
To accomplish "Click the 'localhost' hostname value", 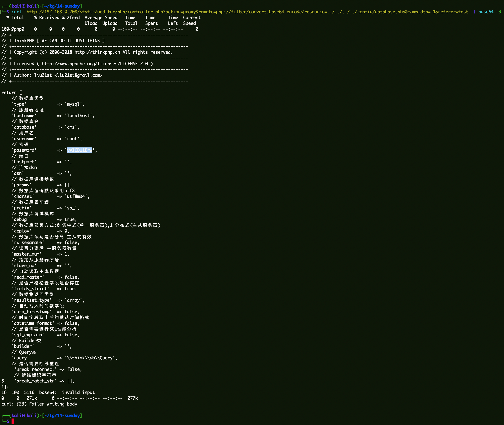I will click(x=78, y=116).
